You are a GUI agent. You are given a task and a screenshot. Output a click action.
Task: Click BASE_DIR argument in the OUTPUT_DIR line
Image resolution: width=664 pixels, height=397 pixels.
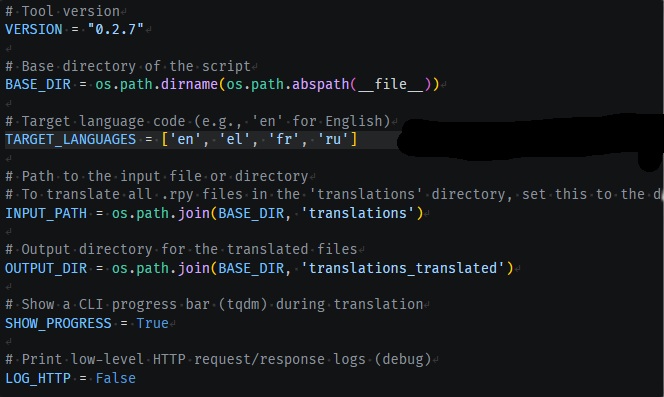click(x=251, y=268)
